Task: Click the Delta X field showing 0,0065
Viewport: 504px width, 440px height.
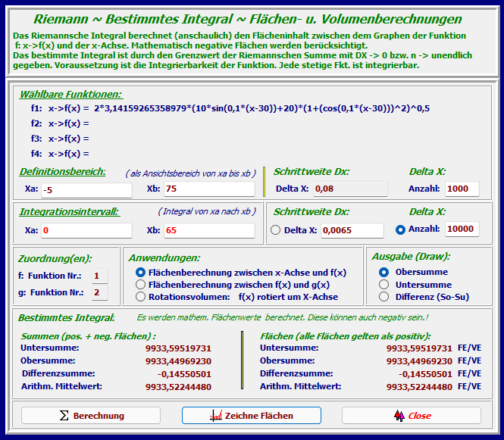Action: (x=352, y=230)
